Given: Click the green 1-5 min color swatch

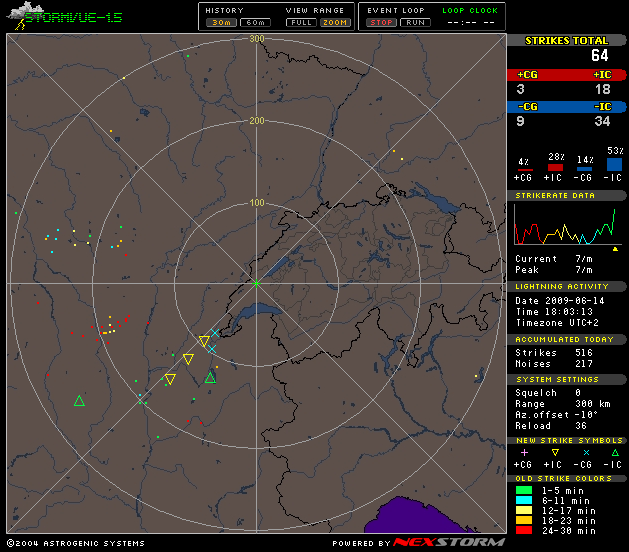Looking at the screenshot, I should 524,490.
